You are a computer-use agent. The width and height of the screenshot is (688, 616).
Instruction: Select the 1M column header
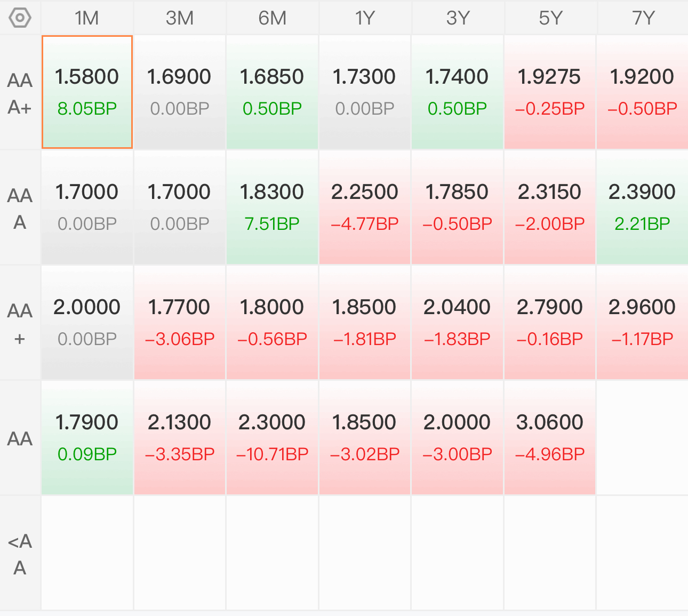point(87,18)
